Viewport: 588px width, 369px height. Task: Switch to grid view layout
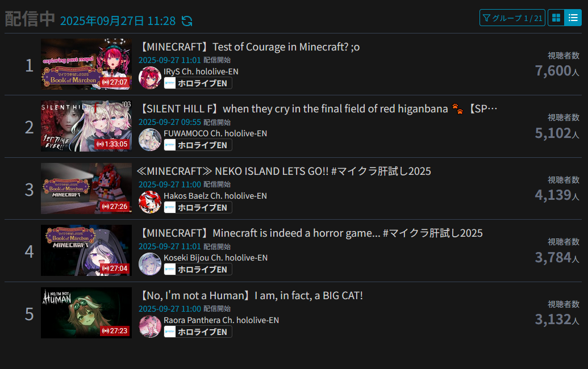[x=556, y=18]
